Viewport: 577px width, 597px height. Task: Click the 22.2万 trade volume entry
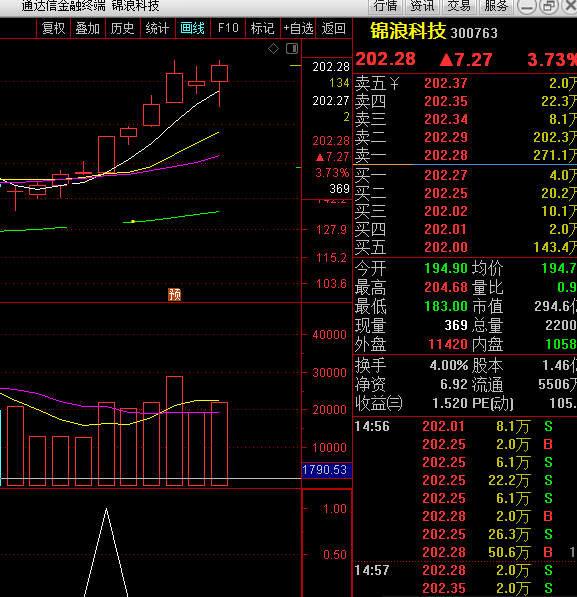pyautogui.click(x=509, y=480)
